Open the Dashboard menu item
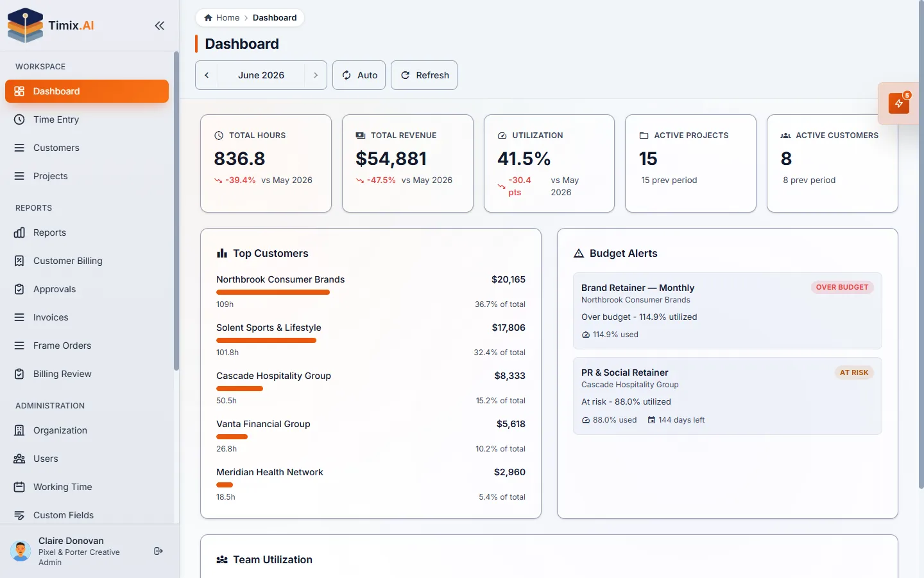 click(87, 91)
